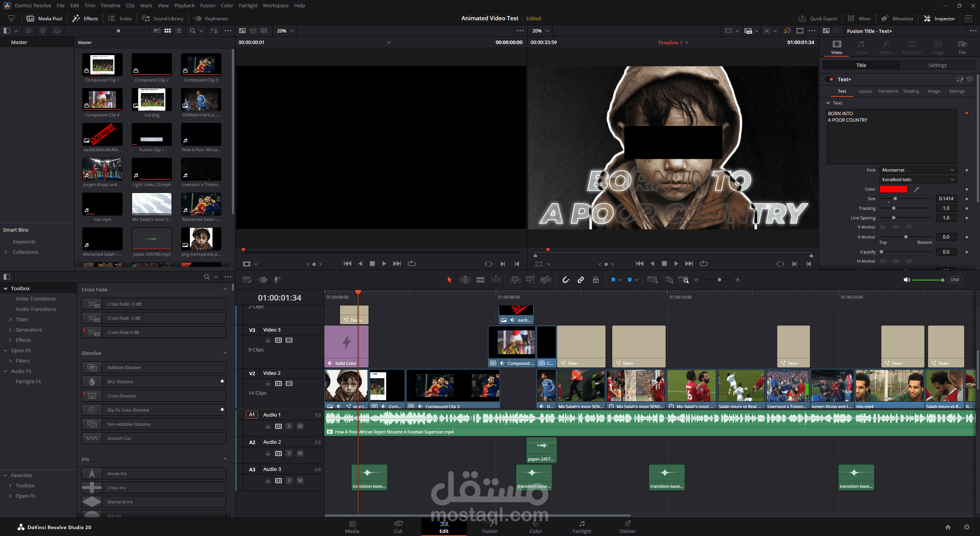Click the Tracking slider handle
Screen dimensions: 980x536
(893, 208)
